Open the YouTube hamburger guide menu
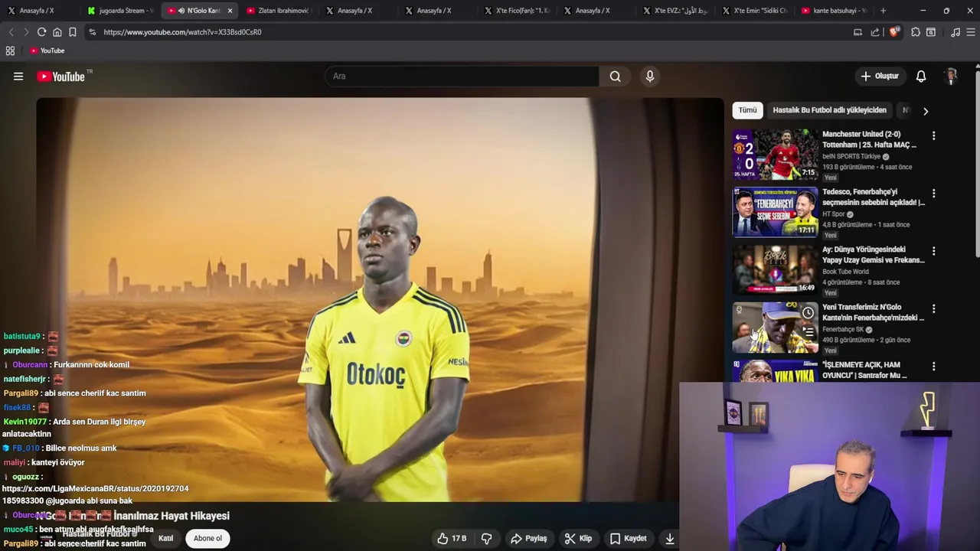 [x=18, y=77]
